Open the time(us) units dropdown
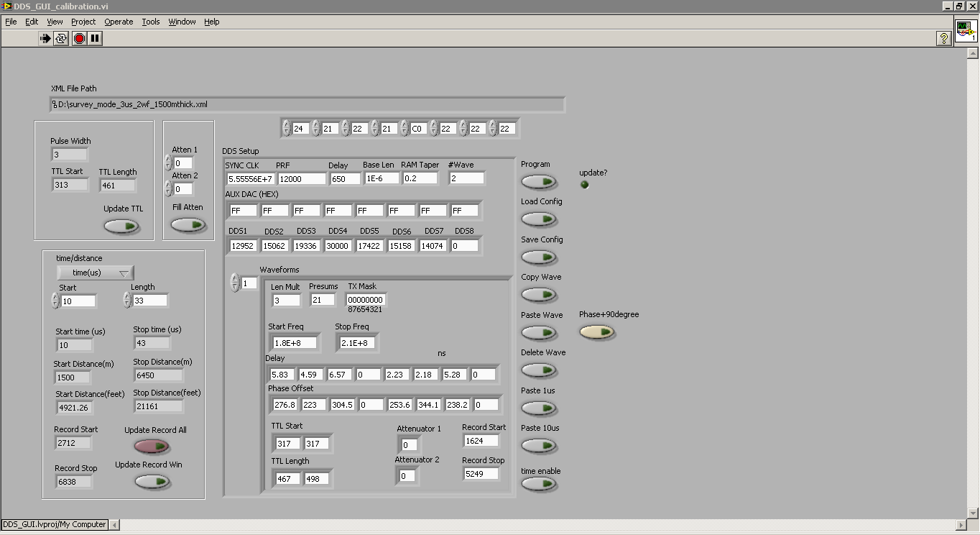The height and width of the screenshot is (535, 980). pos(96,273)
